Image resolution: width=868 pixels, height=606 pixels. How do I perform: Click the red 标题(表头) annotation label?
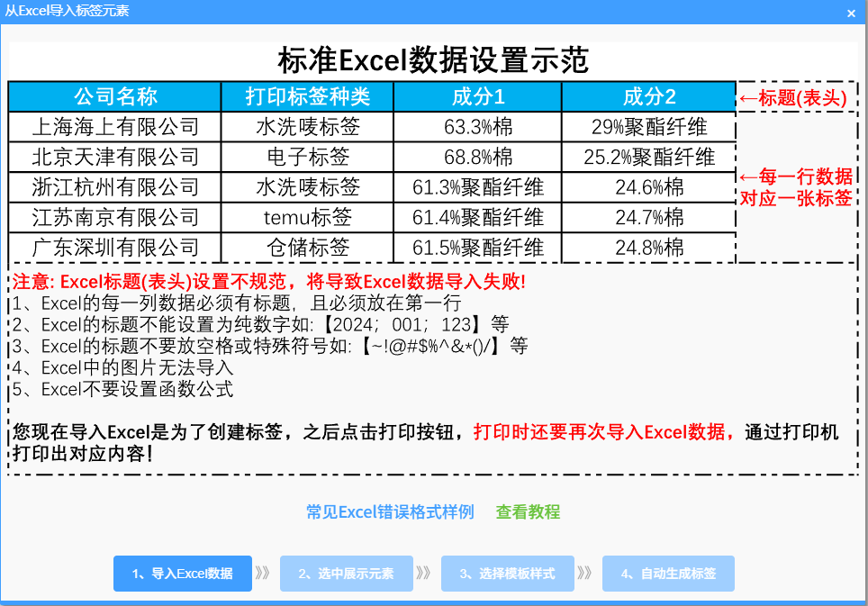pyautogui.click(x=794, y=98)
